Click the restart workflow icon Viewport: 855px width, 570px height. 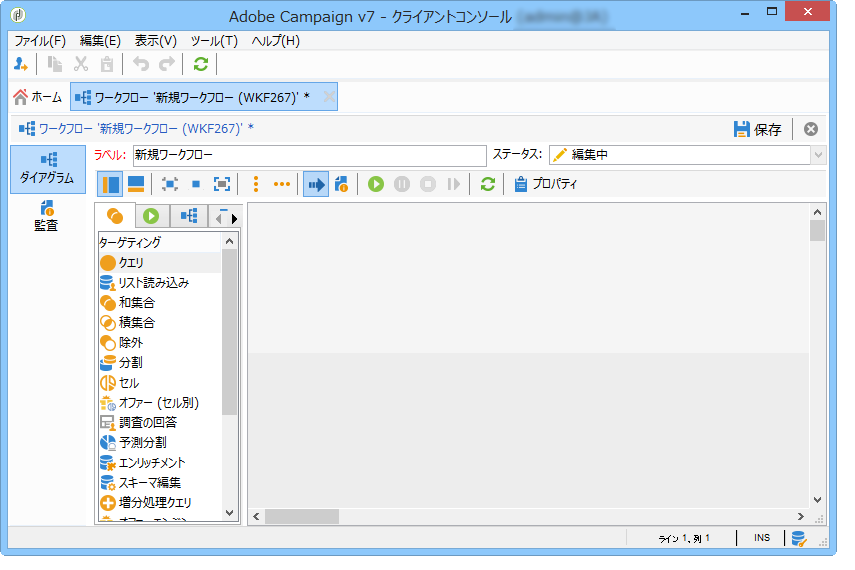454,184
